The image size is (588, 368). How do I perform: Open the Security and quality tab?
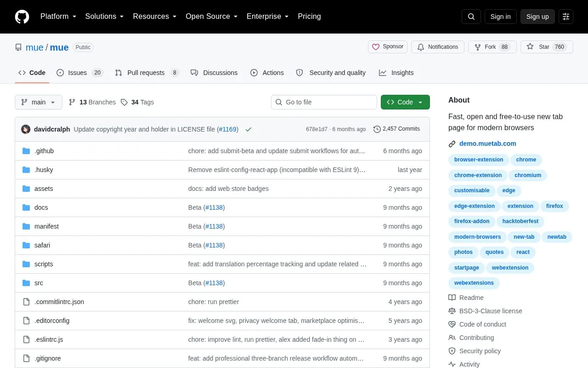(x=331, y=73)
